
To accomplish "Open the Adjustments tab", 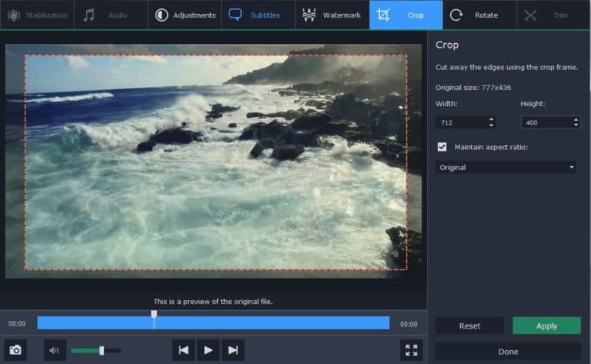I will (x=185, y=15).
